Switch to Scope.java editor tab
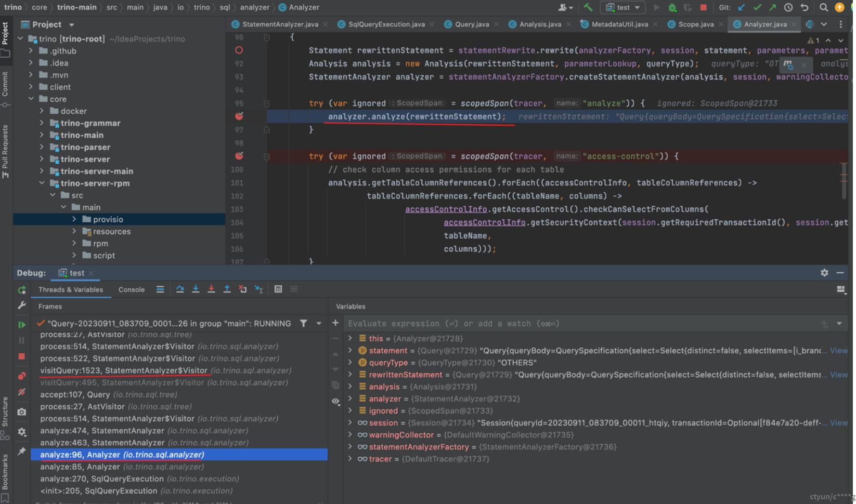 [696, 24]
